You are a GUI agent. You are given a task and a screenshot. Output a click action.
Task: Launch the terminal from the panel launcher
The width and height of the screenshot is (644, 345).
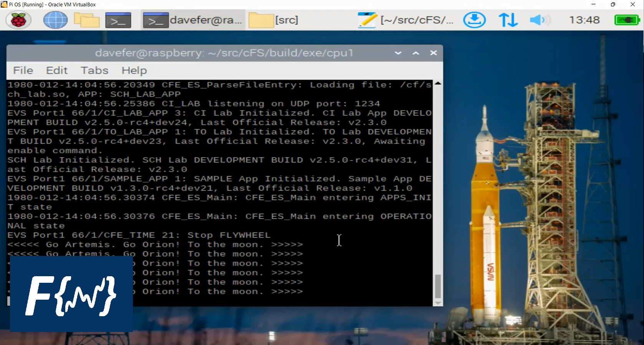click(118, 20)
